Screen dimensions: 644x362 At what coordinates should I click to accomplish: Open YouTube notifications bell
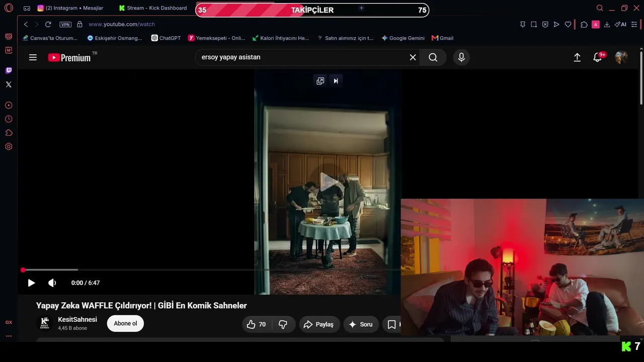[x=598, y=57]
